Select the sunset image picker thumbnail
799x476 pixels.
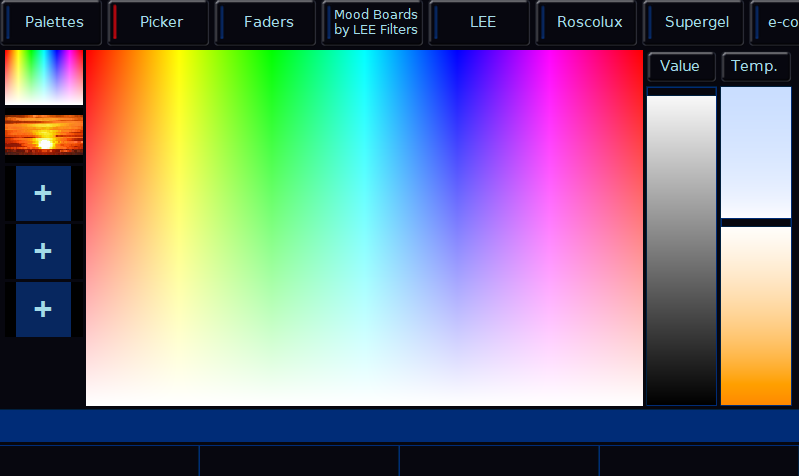(44, 135)
